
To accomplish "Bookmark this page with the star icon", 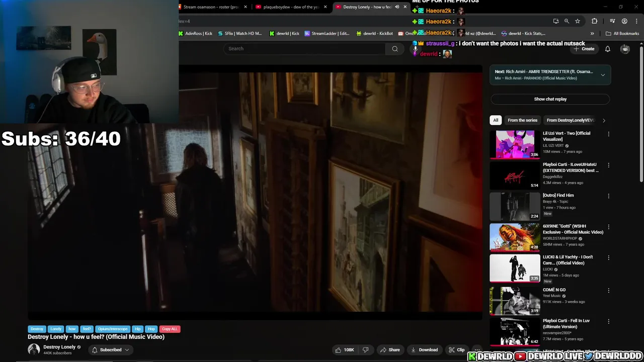I will point(578,21).
